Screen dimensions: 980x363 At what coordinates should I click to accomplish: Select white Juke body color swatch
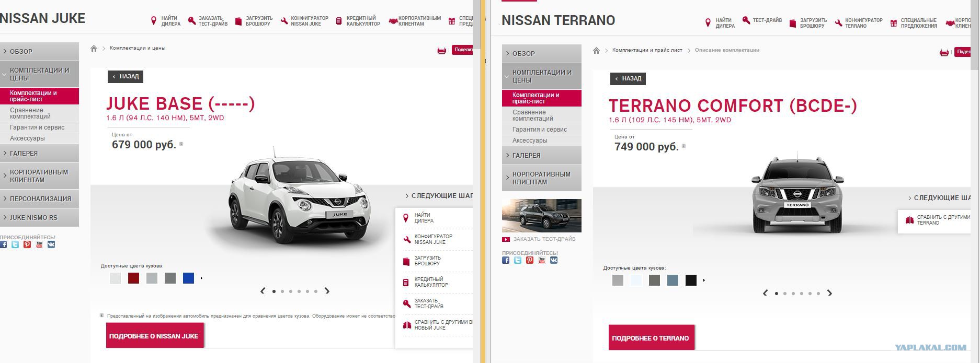point(116,278)
